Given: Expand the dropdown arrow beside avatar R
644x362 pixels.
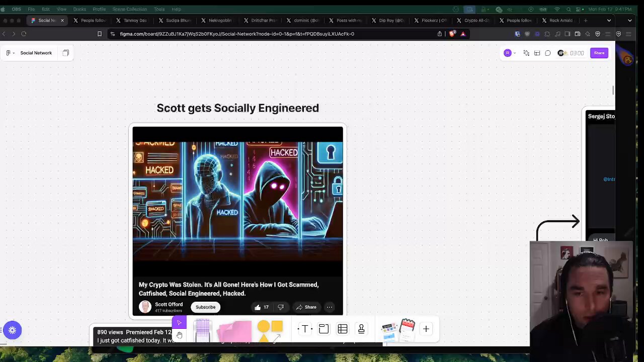Looking at the screenshot, I should [x=514, y=53].
